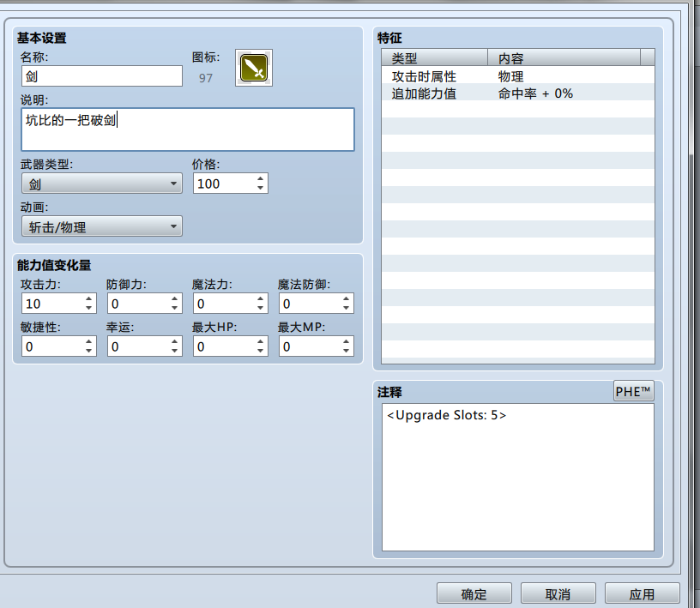Open the 动画 dropdown showing 斩击/物理
Screen dimensions: 700x608
[102, 226]
